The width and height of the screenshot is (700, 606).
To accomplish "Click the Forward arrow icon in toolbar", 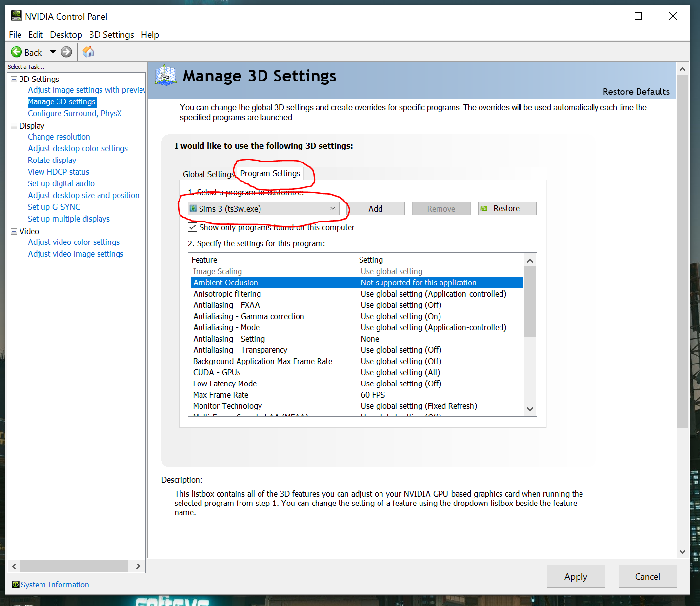I will click(66, 52).
